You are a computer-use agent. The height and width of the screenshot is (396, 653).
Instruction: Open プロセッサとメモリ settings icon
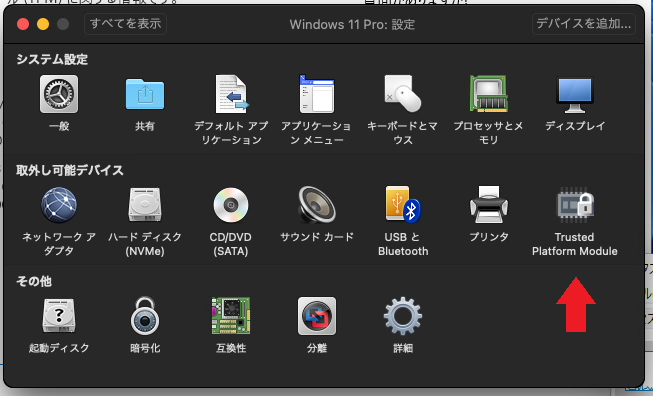(489, 94)
